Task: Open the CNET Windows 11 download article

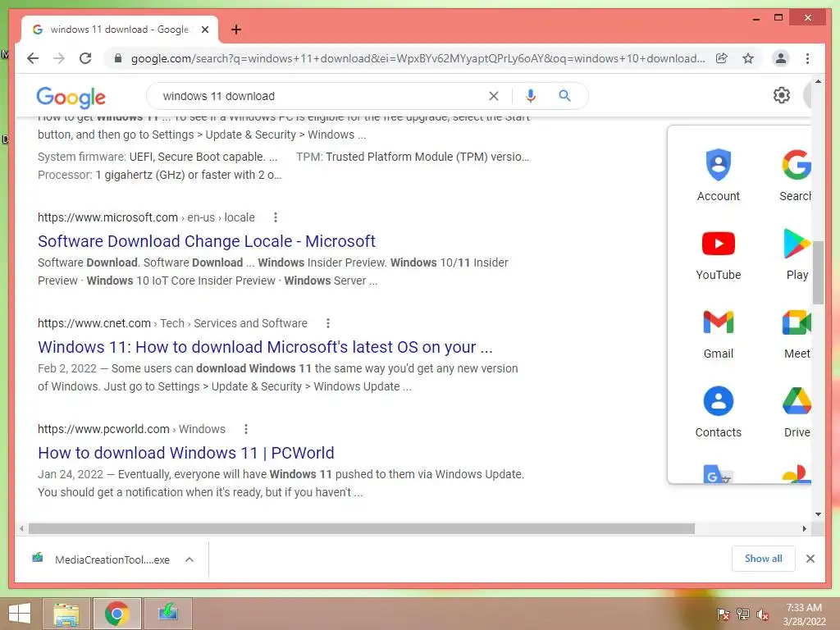Action: 265,347
